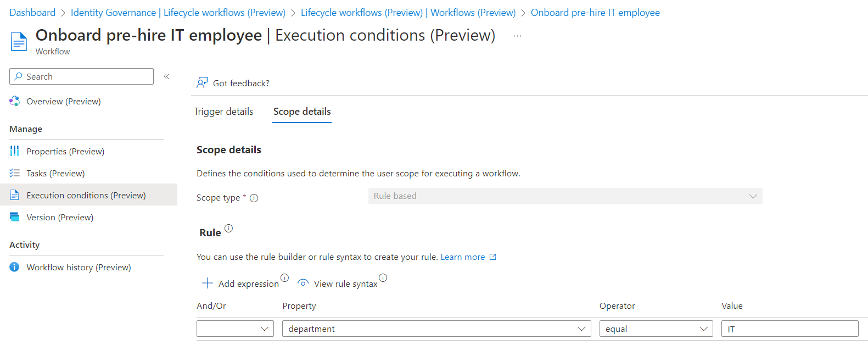The image size is (868, 350).
Task: Click the Got feedback person icon
Action: click(202, 83)
